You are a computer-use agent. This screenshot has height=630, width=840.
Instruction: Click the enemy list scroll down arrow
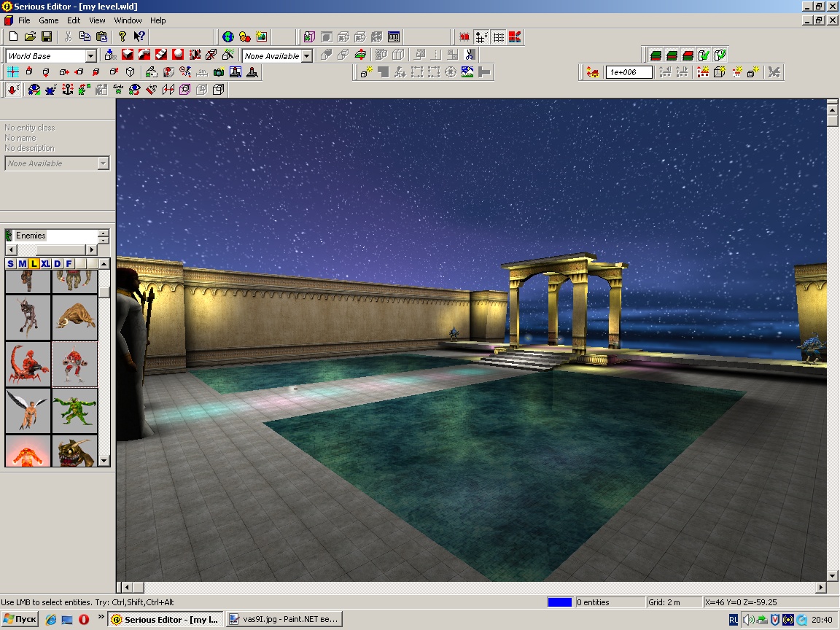(104, 461)
